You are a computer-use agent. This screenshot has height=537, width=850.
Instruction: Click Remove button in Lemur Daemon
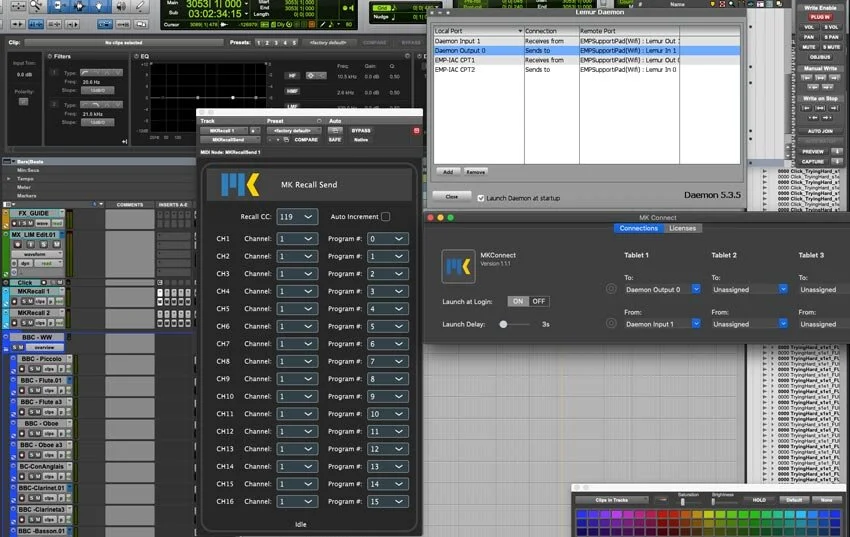click(x=475, y=172)
